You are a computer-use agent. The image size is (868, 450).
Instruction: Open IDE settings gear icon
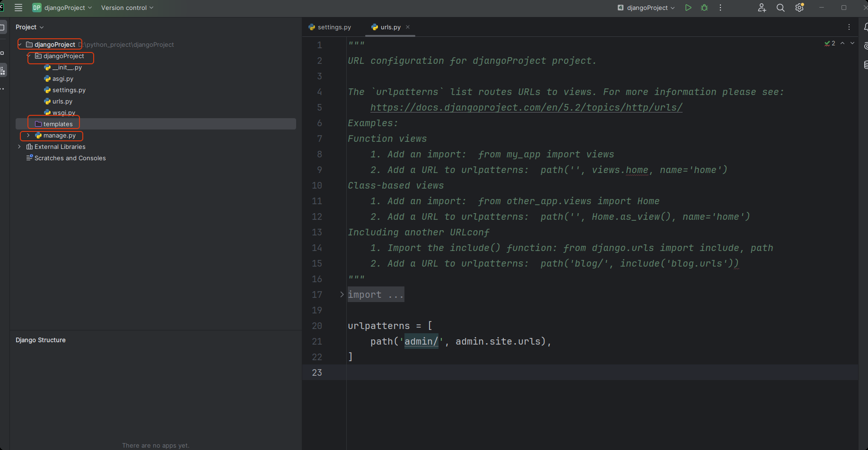[799, 8]
